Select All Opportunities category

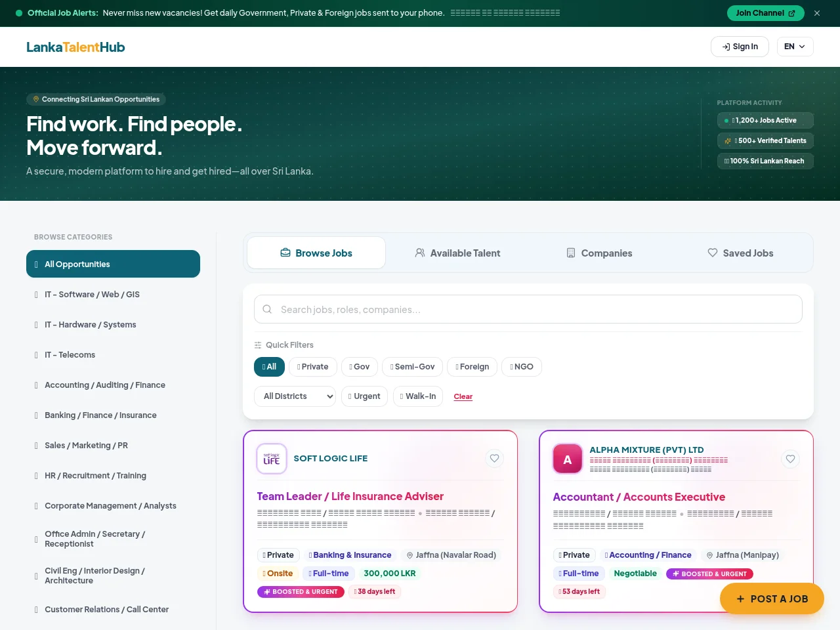[113, 264]
